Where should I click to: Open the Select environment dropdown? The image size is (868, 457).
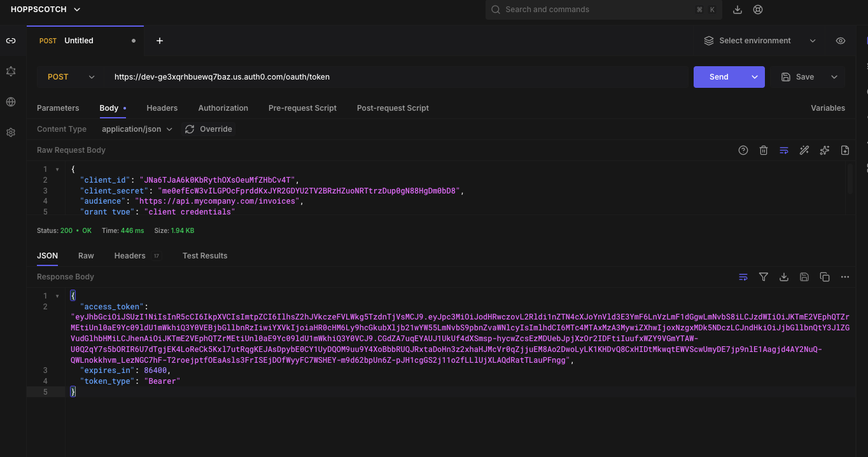tap(760, 41)
